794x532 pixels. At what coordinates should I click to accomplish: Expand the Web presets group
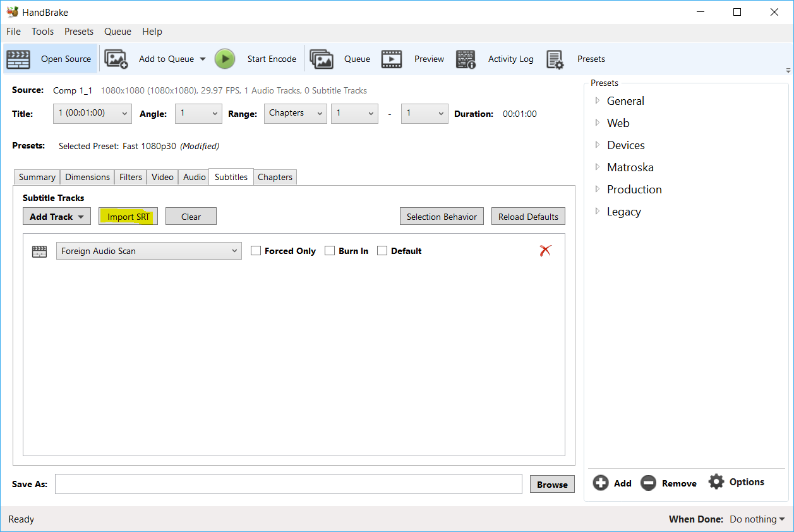(598, 123)
